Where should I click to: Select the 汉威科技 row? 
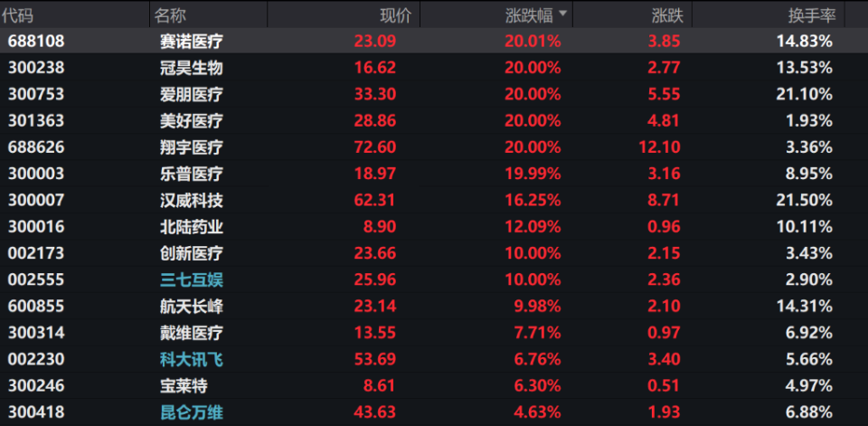click(191, 200)
